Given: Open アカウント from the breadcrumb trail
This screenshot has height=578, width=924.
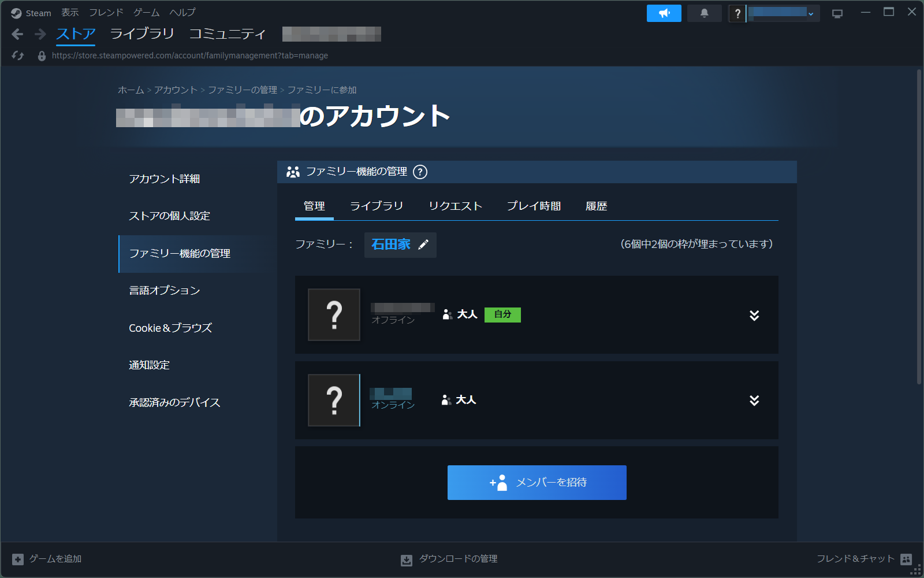Looking at the screenshot, I should point(175,90).
